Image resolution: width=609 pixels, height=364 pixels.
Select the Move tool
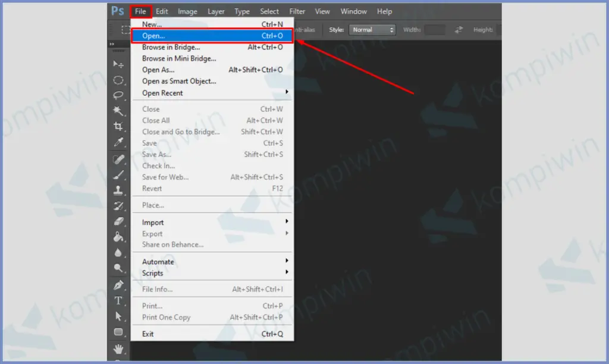[118, 64]
